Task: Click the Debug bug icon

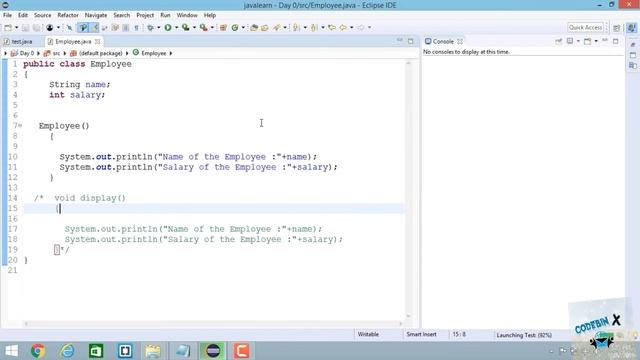Action: click(x=150, y=27)
